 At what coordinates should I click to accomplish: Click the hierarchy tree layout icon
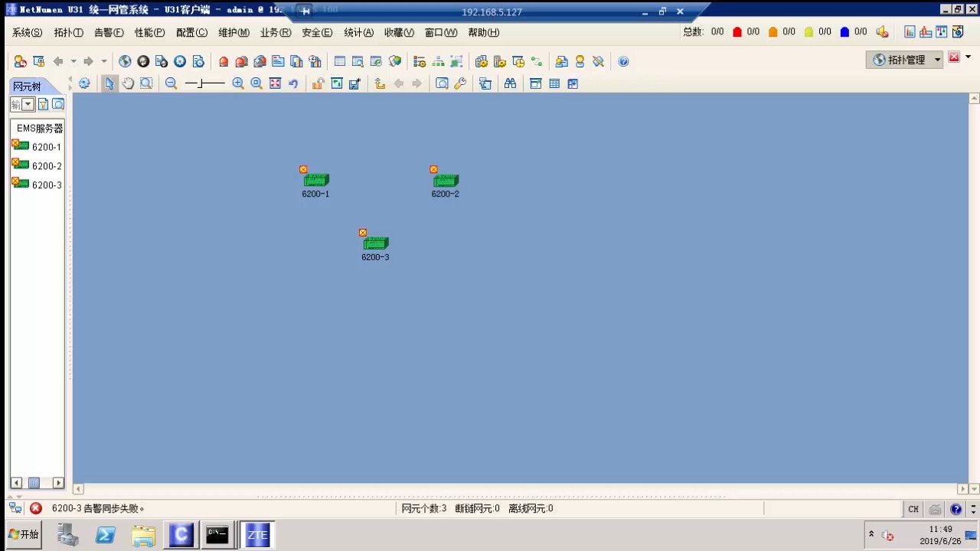438,61
